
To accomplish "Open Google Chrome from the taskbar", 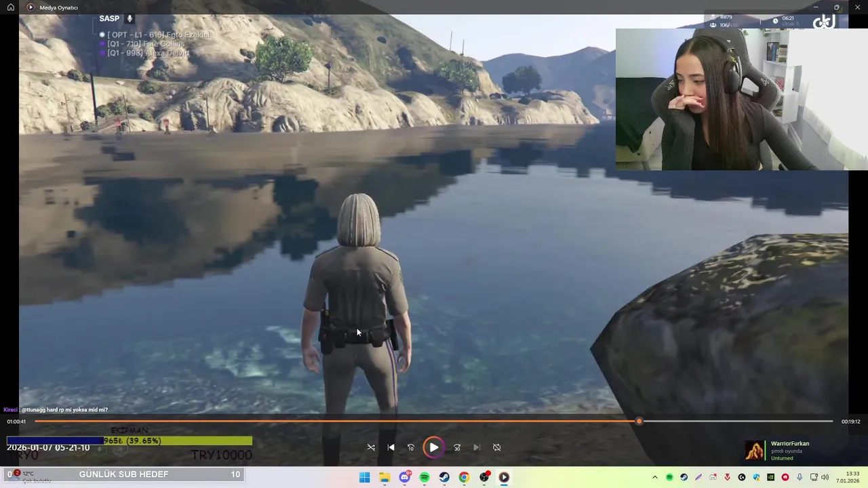I will [x=464, y=477].
